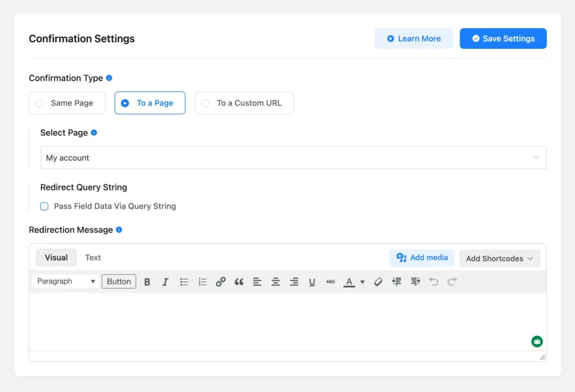
Task: Insert a blockquote
Action: [x=239, y=281]
